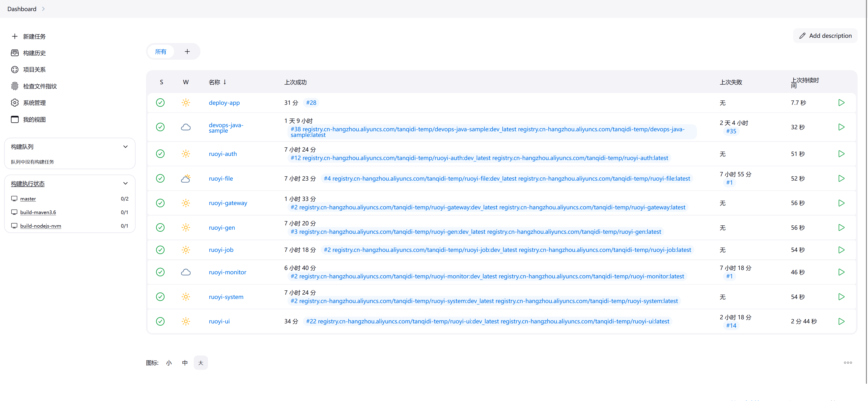Screen dimensions: 868x401
Task: Open the three-dots menu at bottom right
Action: tap(848, 363)
